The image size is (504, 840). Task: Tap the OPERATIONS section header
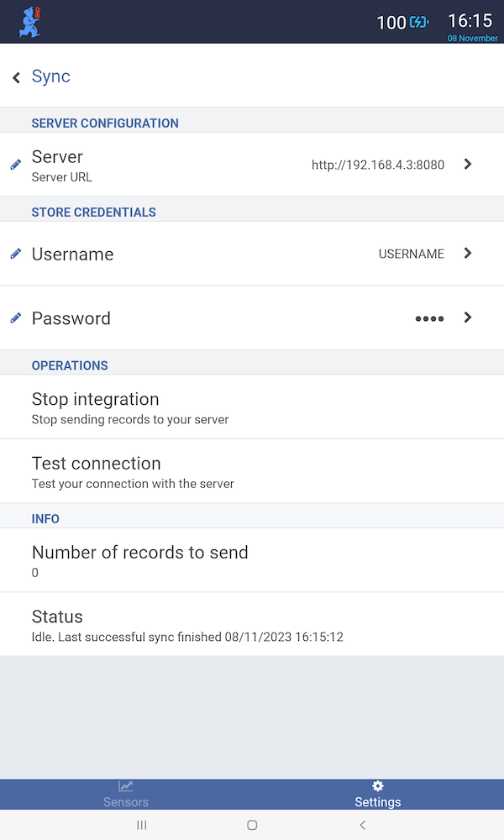pyautogui.click(x=70, y=365)
